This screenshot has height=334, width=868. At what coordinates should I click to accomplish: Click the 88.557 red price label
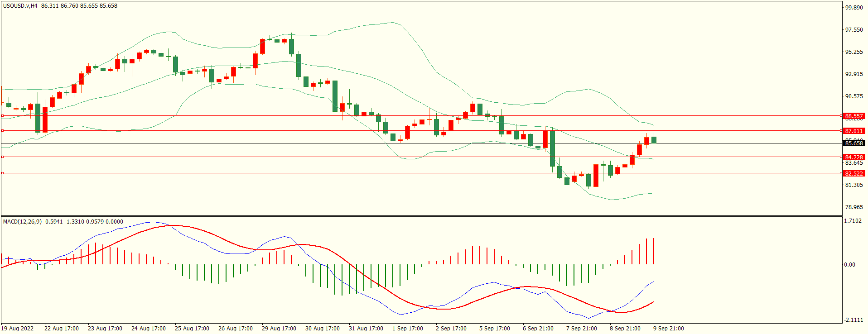tap(854, 116)
